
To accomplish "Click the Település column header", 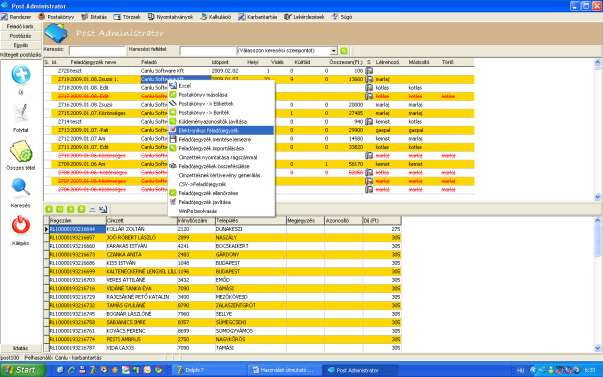I will pos(251,221).
